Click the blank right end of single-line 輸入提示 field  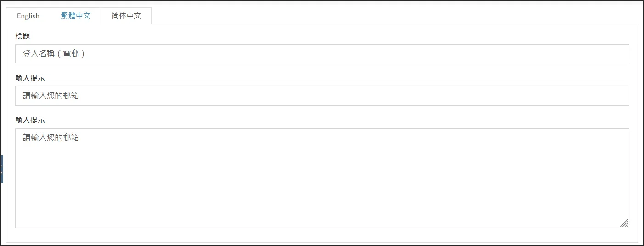pos(597,96)
